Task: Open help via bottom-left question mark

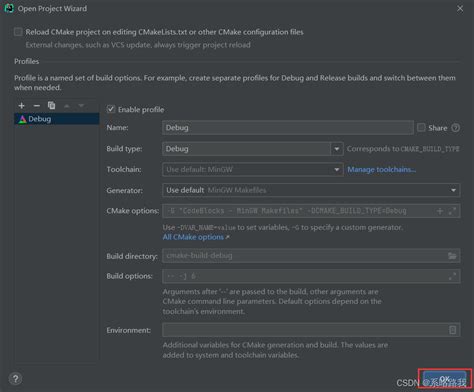Action: (15, 379)
